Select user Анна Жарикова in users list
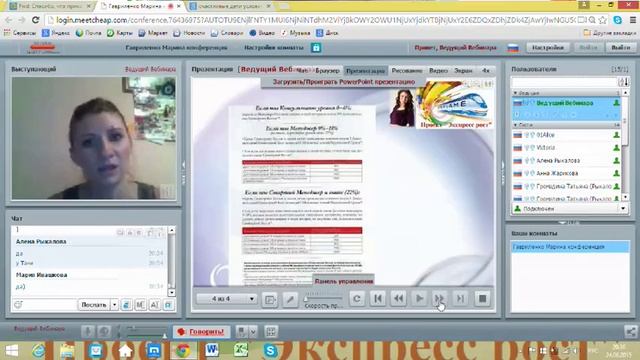The height and width of the screenshot is (360, 640). pos(567,173)
